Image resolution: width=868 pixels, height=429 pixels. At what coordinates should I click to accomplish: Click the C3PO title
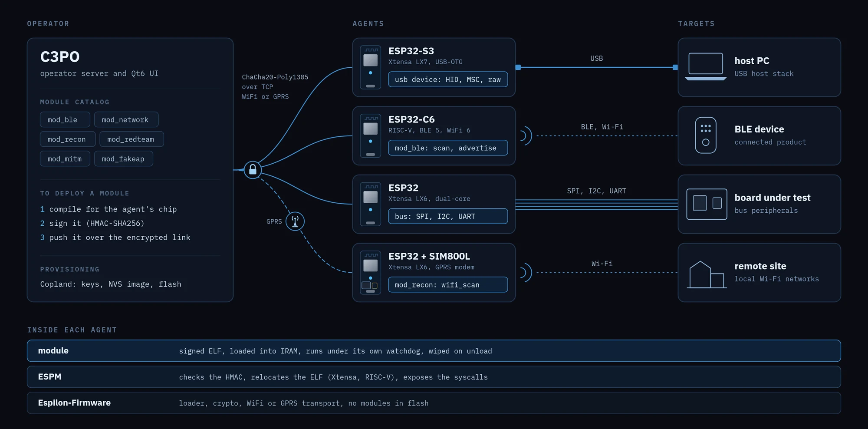coord(60,57)
